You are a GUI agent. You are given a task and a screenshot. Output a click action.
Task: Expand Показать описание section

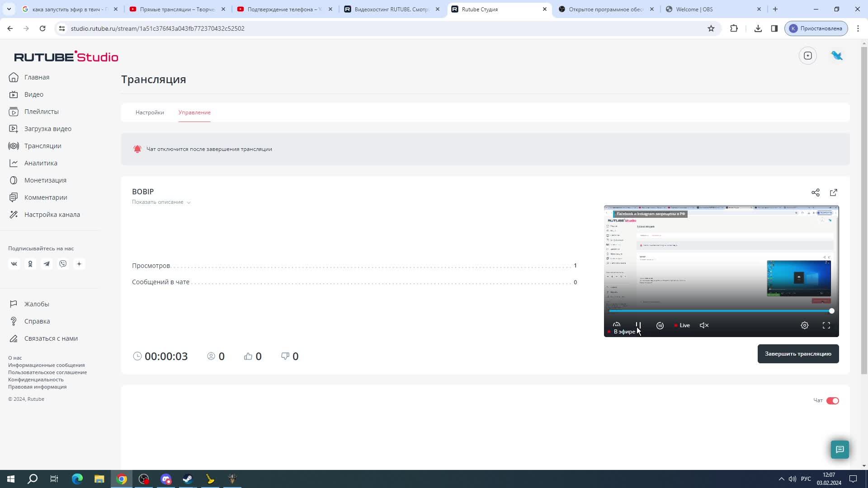click(x=161, y=202)
